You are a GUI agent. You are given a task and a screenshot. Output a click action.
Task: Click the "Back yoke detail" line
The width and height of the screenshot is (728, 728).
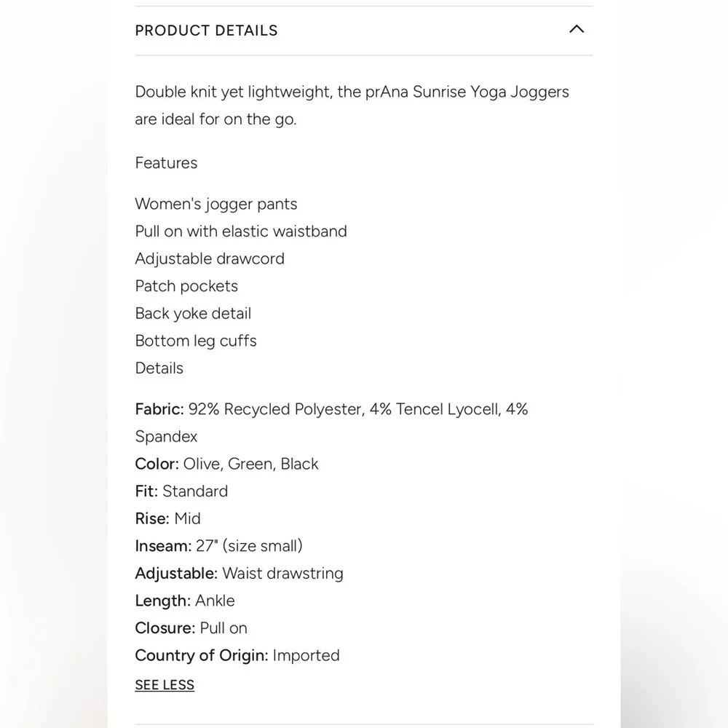point(193,314)
